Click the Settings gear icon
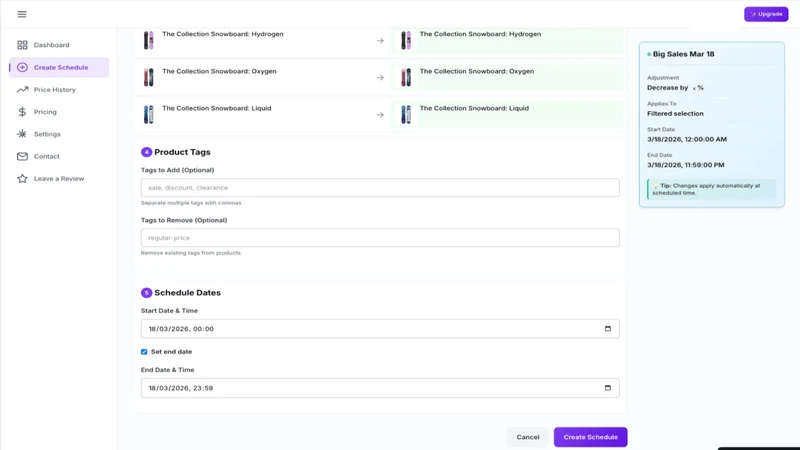 [22, 134]
